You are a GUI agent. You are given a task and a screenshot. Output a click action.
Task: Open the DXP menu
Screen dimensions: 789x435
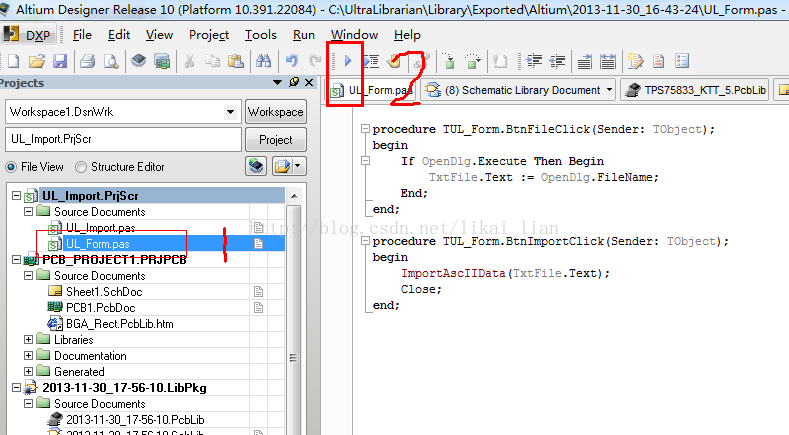pos(26,35)
